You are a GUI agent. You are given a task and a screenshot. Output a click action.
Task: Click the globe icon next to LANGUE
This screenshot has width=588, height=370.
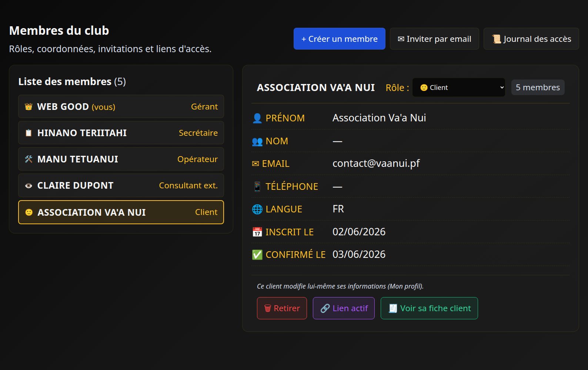(257, 209)
